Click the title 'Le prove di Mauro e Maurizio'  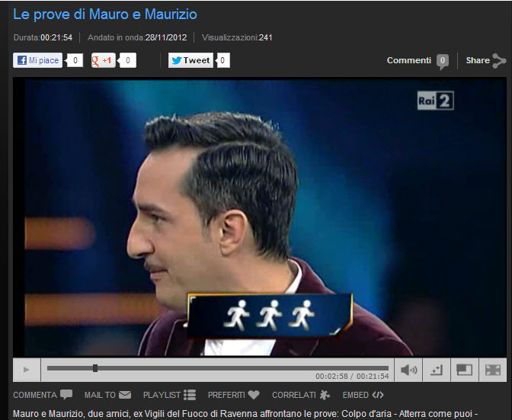(104, 14)
